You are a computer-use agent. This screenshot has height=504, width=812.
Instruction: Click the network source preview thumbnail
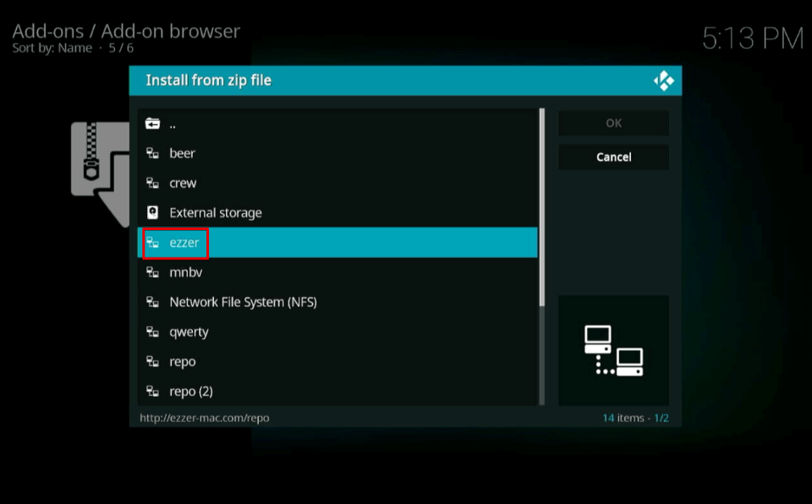point(614,351)
